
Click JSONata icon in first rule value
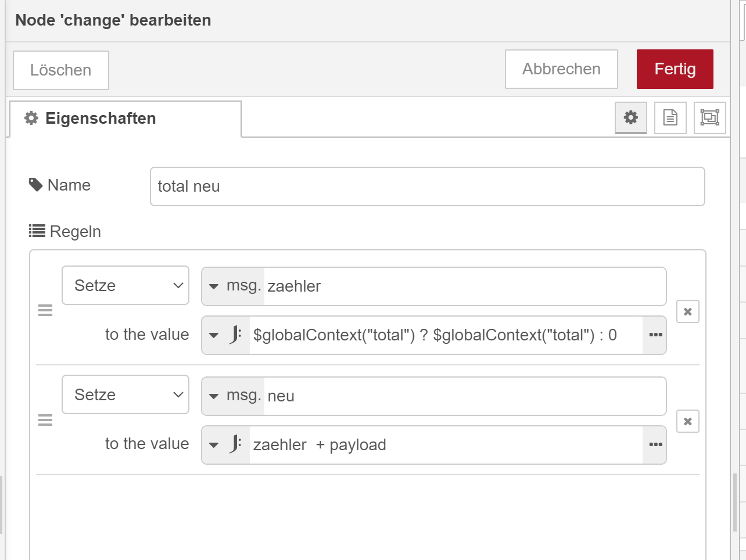click(235, 335)
